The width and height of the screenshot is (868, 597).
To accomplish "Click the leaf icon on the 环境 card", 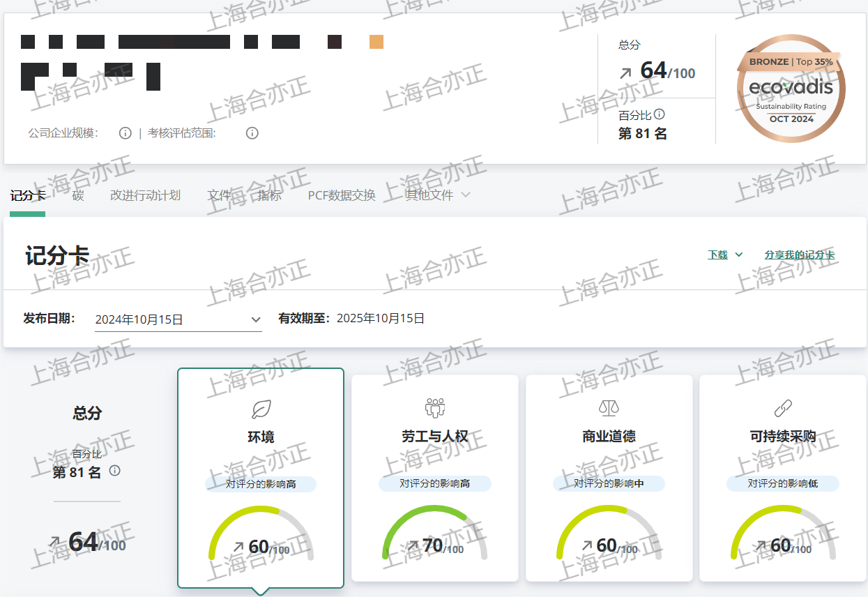I will [261, 409].
